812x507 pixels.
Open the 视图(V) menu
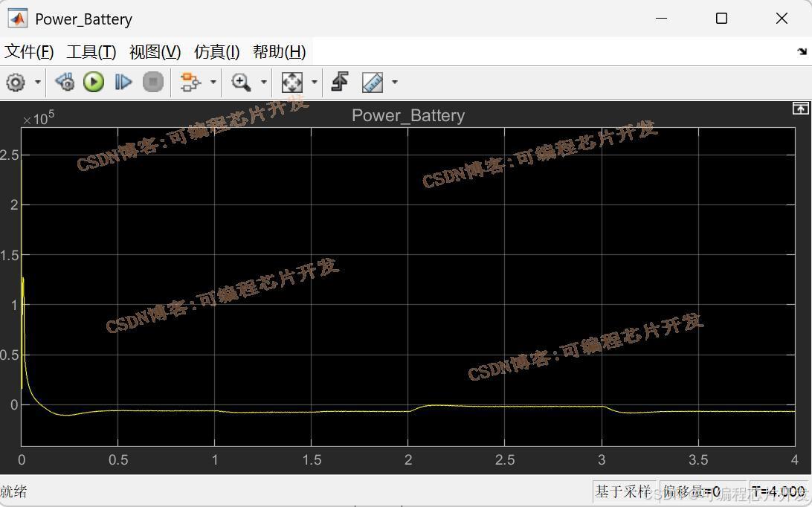155,52
